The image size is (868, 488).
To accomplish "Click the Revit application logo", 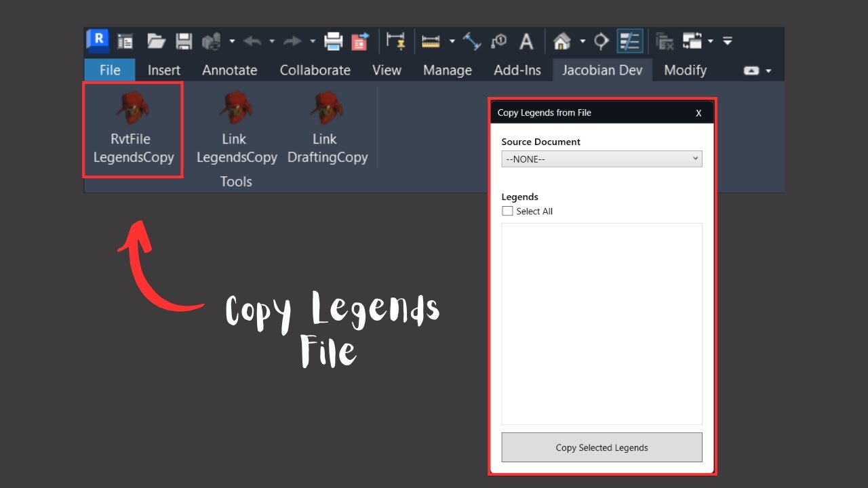I will click(x=98, y=41).
